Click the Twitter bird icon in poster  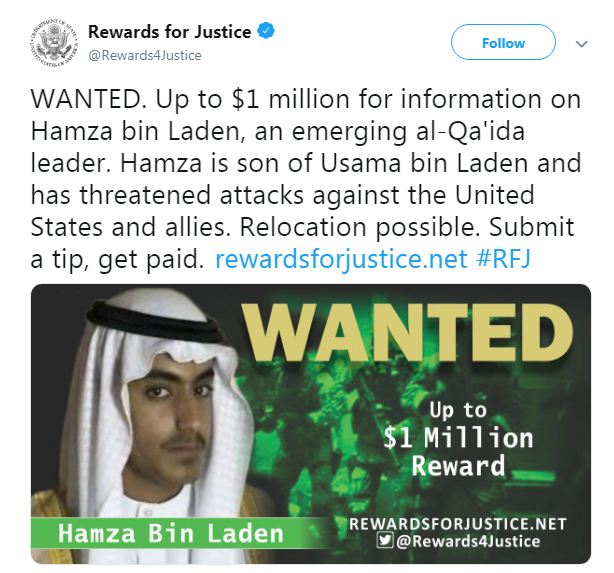385,541
